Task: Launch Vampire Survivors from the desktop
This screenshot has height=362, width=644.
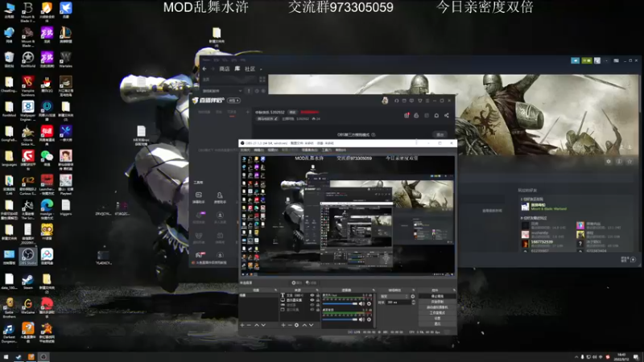Action: tap(28, 85)
